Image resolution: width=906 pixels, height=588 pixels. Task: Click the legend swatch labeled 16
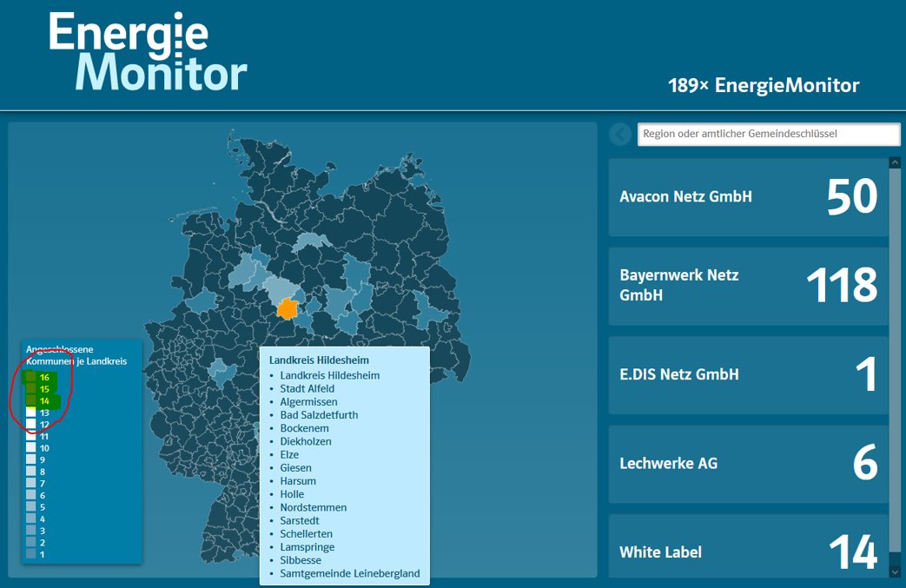31,377
